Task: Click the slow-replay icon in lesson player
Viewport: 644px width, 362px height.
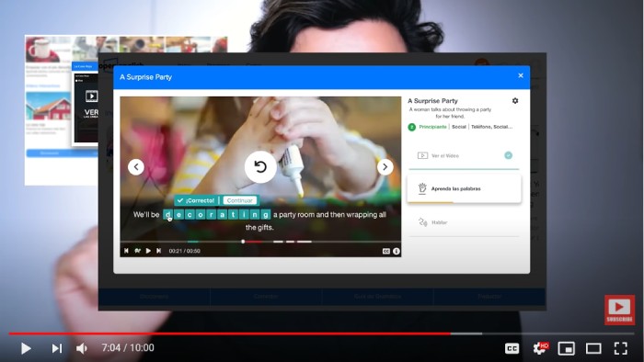Action: click(x=138, y=251)
